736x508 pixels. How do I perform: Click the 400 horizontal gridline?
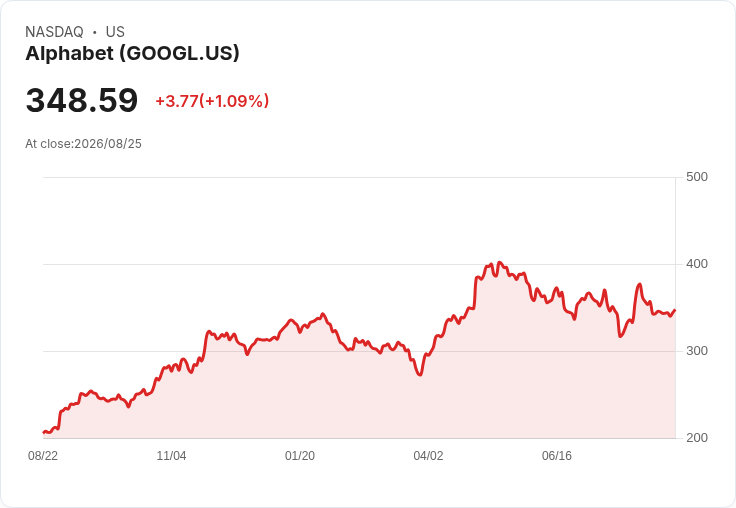pyautogui.click(x=360, y=264)
